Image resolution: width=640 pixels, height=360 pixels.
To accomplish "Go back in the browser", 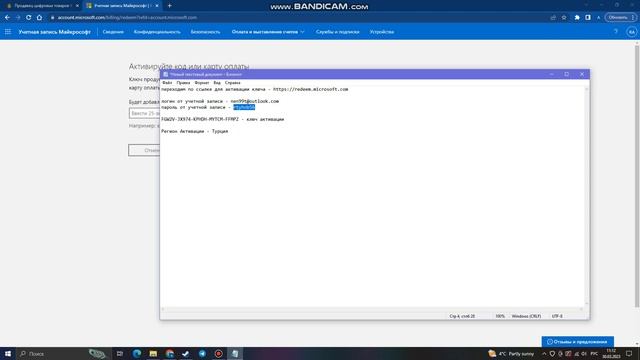I will click(x=7, y=18).
